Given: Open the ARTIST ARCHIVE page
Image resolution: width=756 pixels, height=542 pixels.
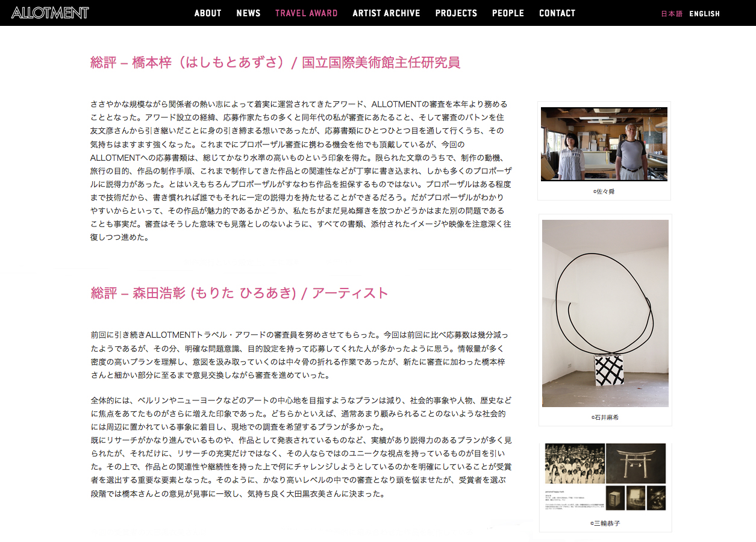Looking at the screenshot, I should tap(386, 13).
